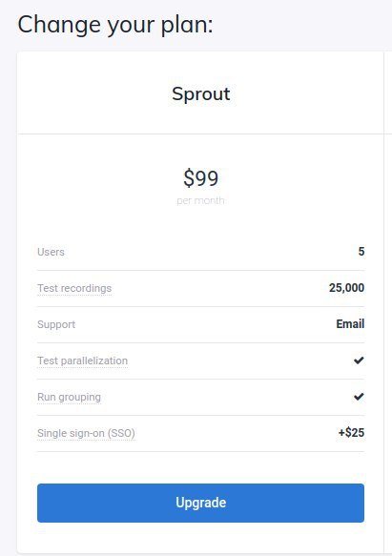Viewport: 392px width, 556px height.
Task: Click the +$25 SSO price
Action: [351, 433]
